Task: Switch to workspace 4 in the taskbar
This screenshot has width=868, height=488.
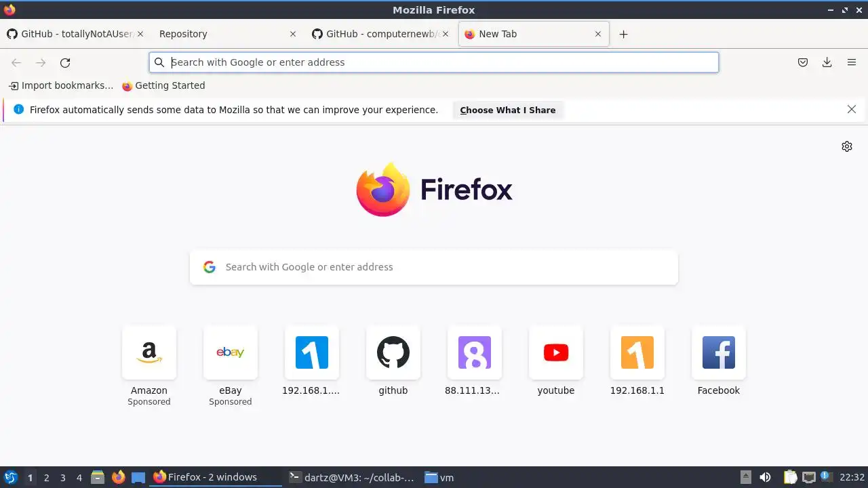Action: [79, 478]
